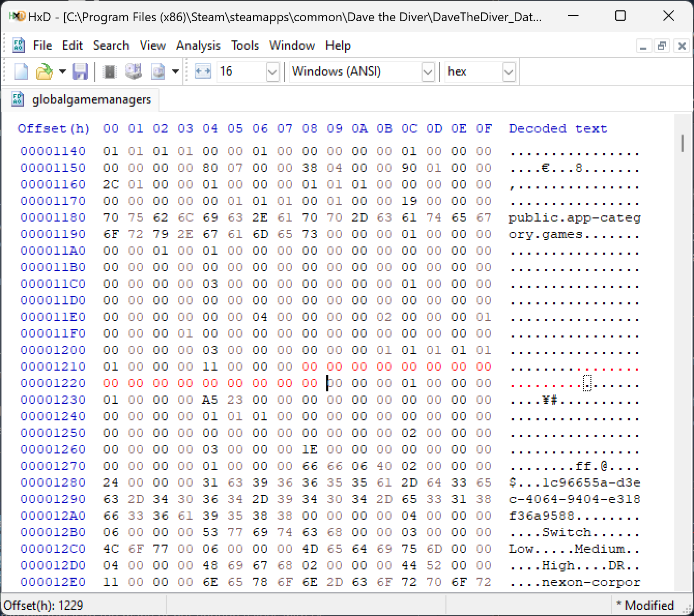The image size is (694, 616).
Task: Open the Analysis menu
Action: (198, 46)
